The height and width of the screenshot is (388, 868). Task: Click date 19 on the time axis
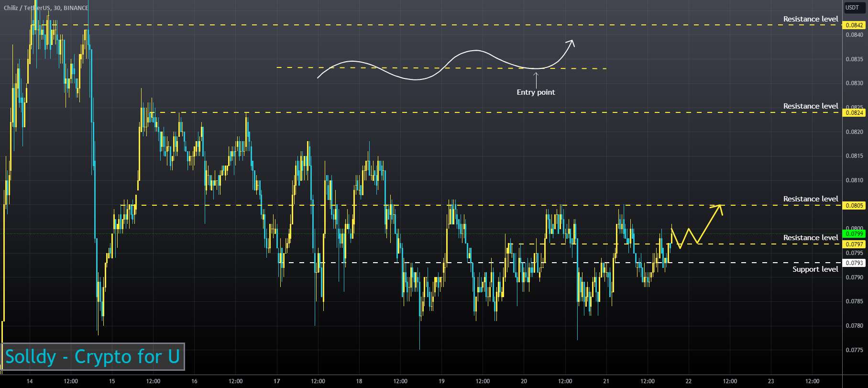point(441,381)
